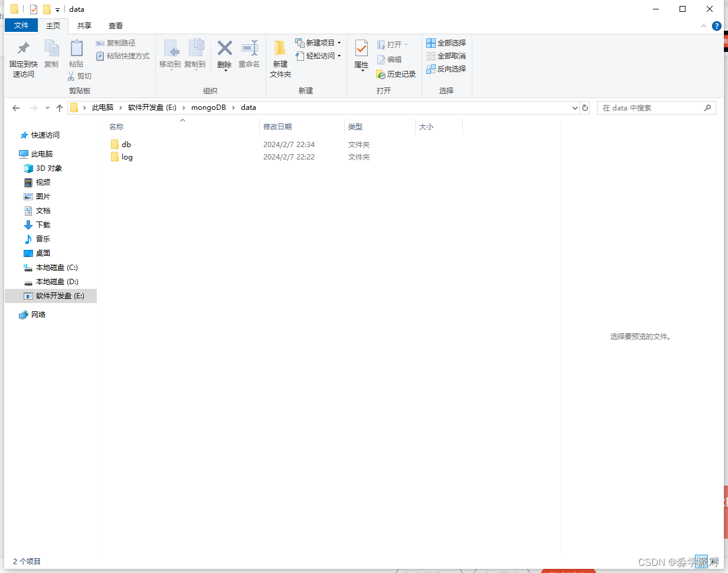Open the 轻松访问 dropdown menu
728x573 pixels.
pos(338,56)
